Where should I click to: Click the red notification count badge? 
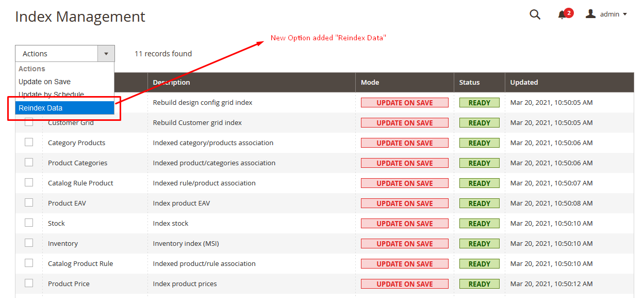coord(569,12)
